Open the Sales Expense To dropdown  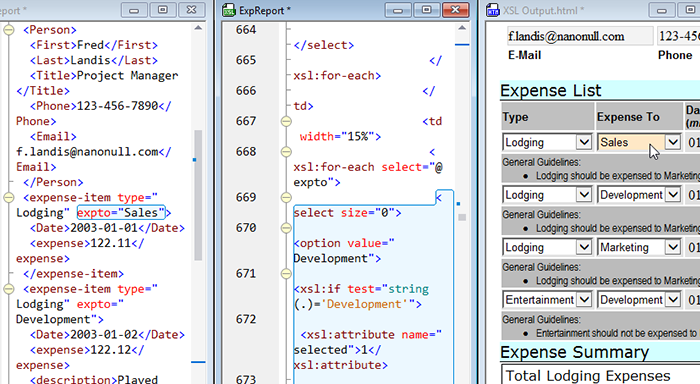(672, 142)
